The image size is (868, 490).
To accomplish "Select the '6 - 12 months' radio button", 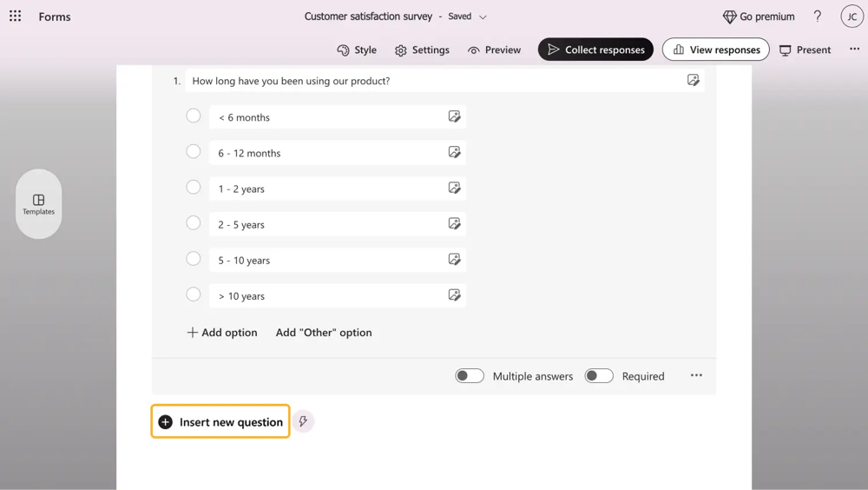I will (194, 152).
